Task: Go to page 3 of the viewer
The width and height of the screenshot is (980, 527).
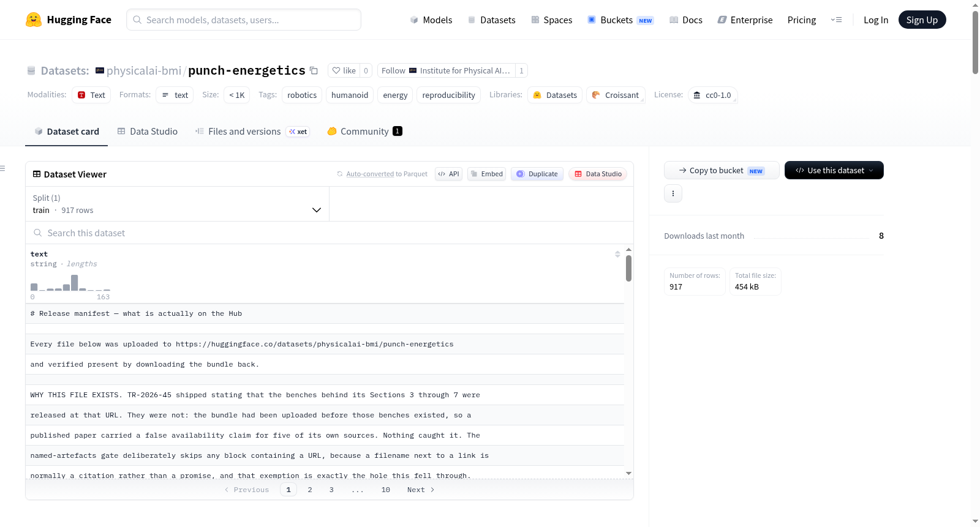Action: pos(331,490)
